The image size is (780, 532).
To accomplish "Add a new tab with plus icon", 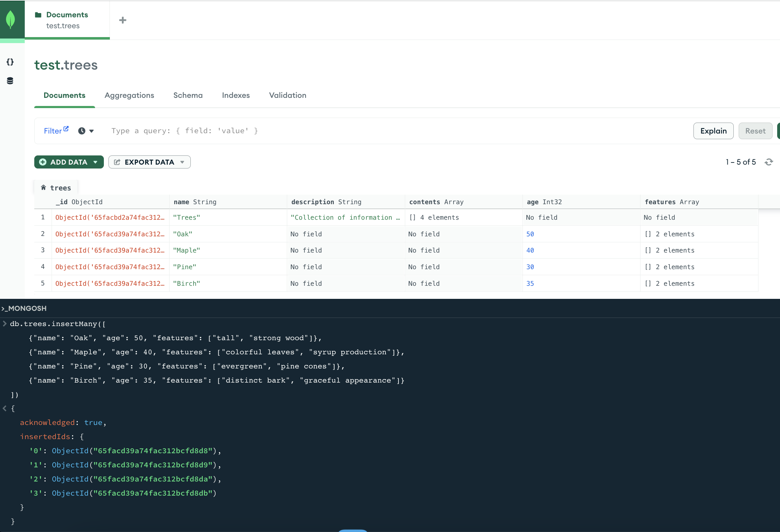I will pyautogui.click(x=123, y=20).
